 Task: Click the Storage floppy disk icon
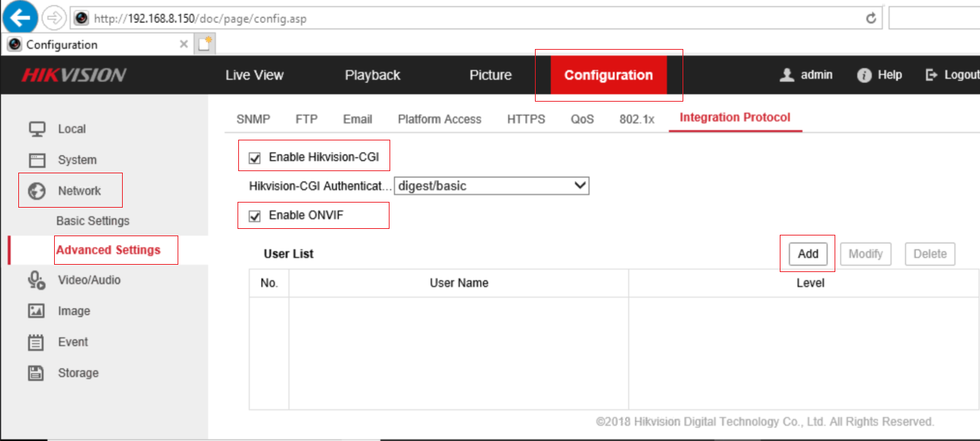coord(37,373)
